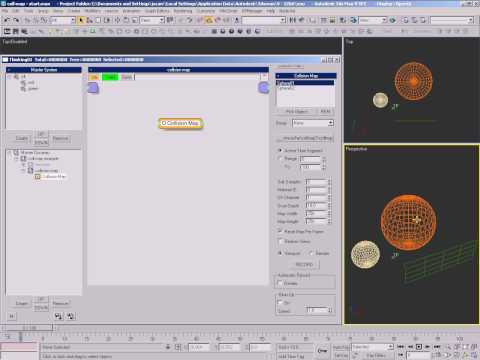480x360 pixels.
Task: Toggle checkbox below Reset Map Per Frame
Action: coord(280,241)
